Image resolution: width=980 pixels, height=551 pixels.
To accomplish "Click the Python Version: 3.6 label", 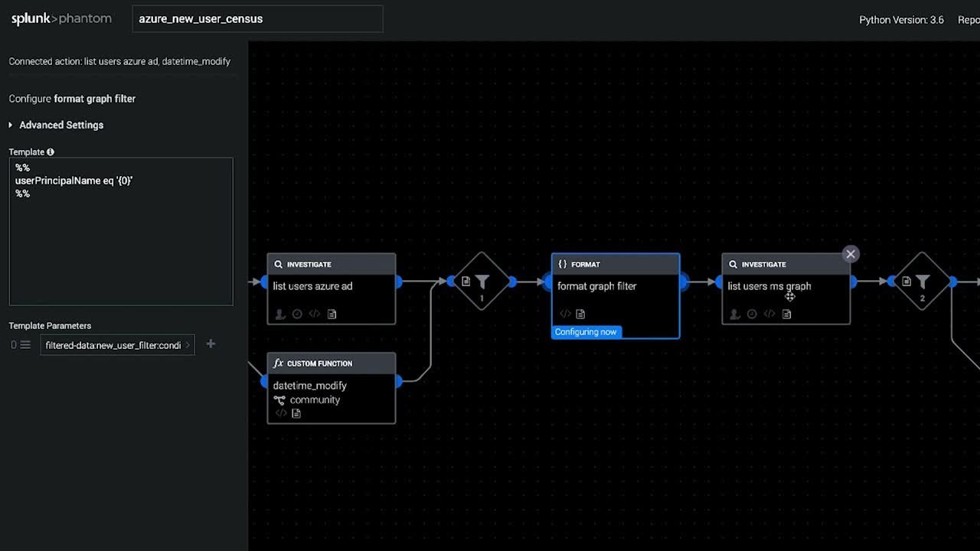I will [x=901, y=20].
